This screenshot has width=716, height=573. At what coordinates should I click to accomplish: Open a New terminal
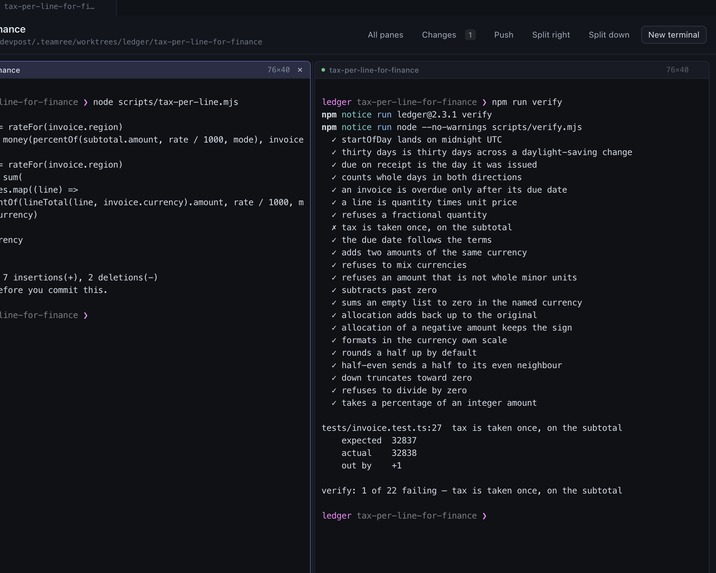tap(674, 35)
